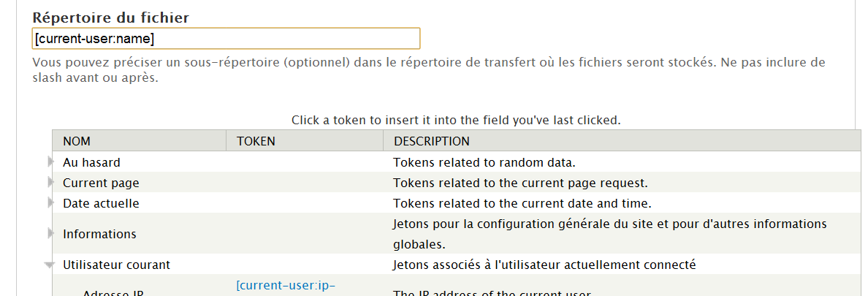Viewport: 868px width, 296px height.
Task: Select the Au hasard row name
Action: click(91, 162)
